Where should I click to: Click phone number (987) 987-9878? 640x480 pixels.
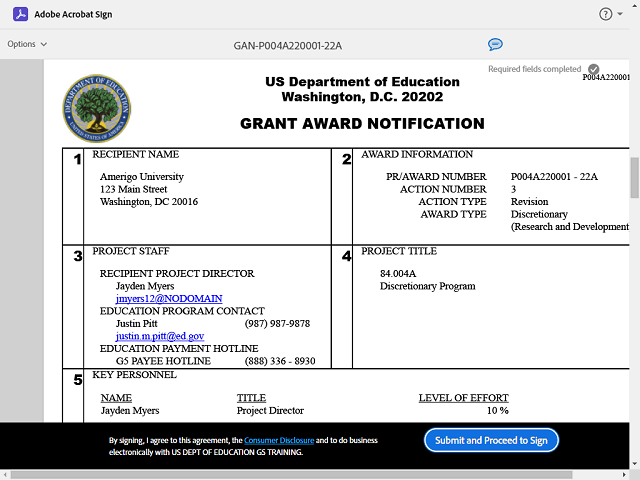click(278, 324)
